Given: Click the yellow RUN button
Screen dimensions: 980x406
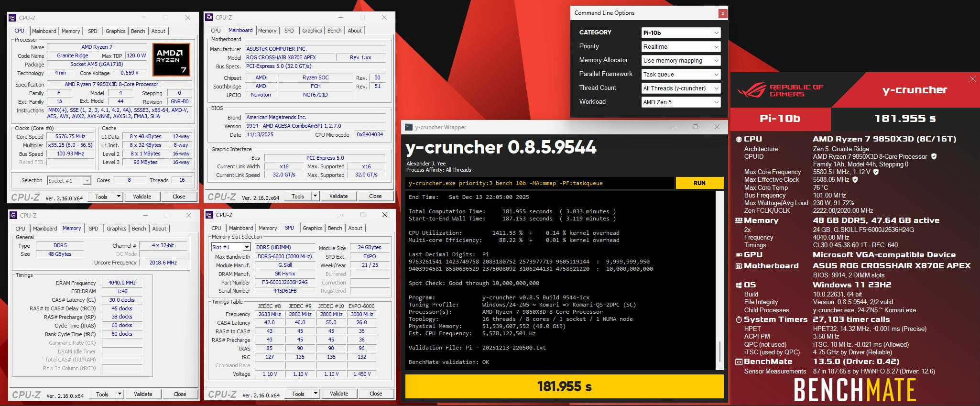Looking at the screenshot, I should (699, 183).
